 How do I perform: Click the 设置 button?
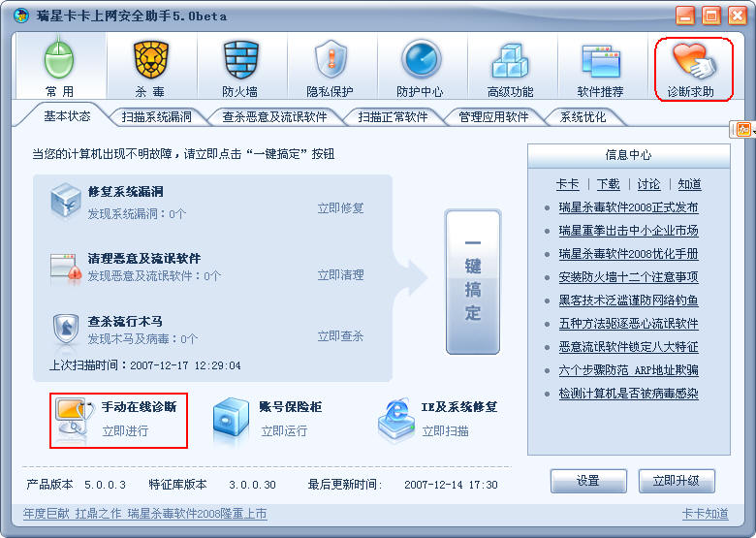click(588, 481)
